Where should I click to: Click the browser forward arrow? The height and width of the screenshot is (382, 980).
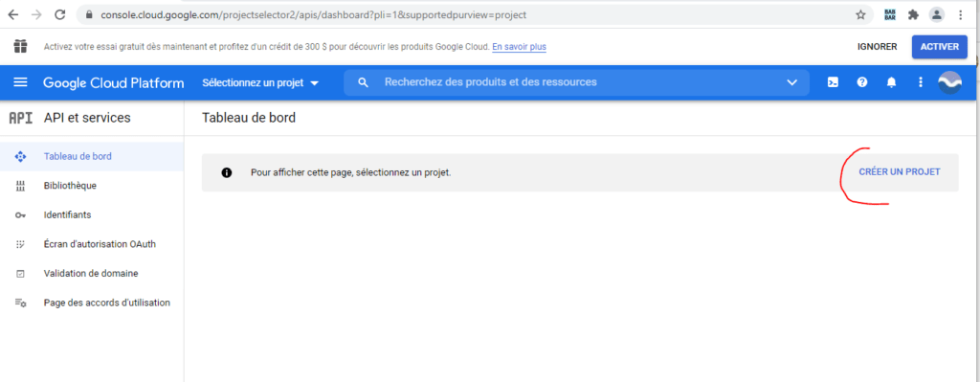click(x=36, y=15)
